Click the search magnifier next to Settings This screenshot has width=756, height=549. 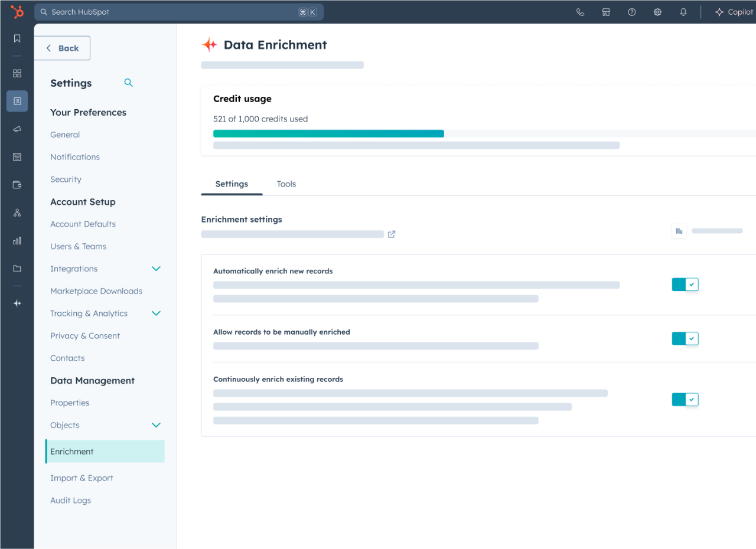[128, 83]
